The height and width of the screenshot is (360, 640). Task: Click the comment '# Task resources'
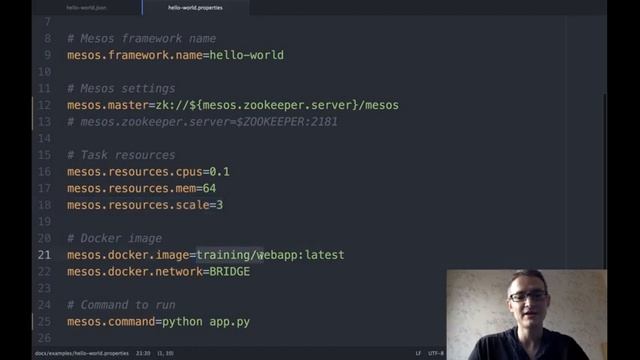[x=121, y=155]
